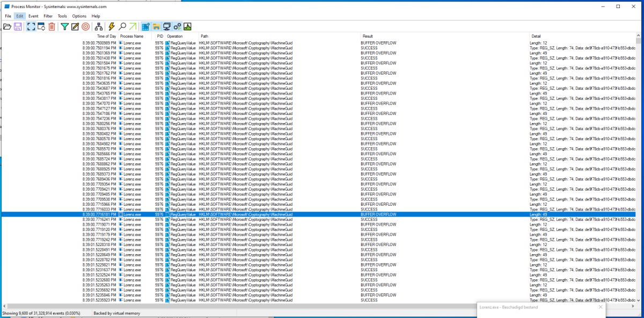This screenshot has height=318, width=644.
Task: Click PID 5976 in row 8:39:00.7680376
Action: coord(159,128)
